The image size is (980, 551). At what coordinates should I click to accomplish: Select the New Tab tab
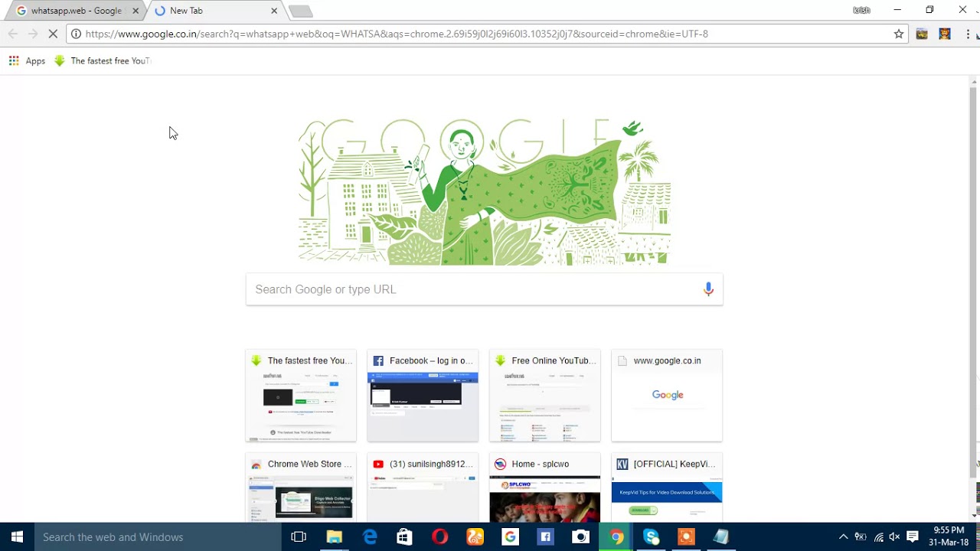[x=211, y=11]
